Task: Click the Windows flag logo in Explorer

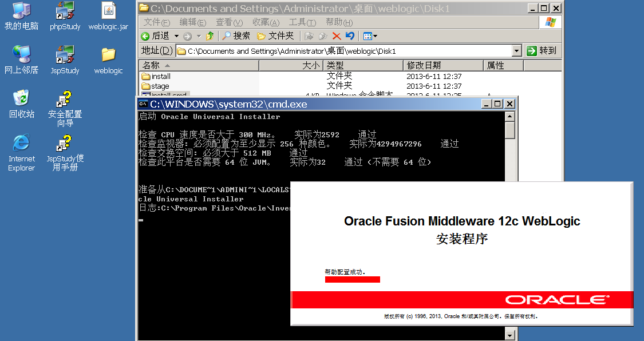Action: coord(551,22)
